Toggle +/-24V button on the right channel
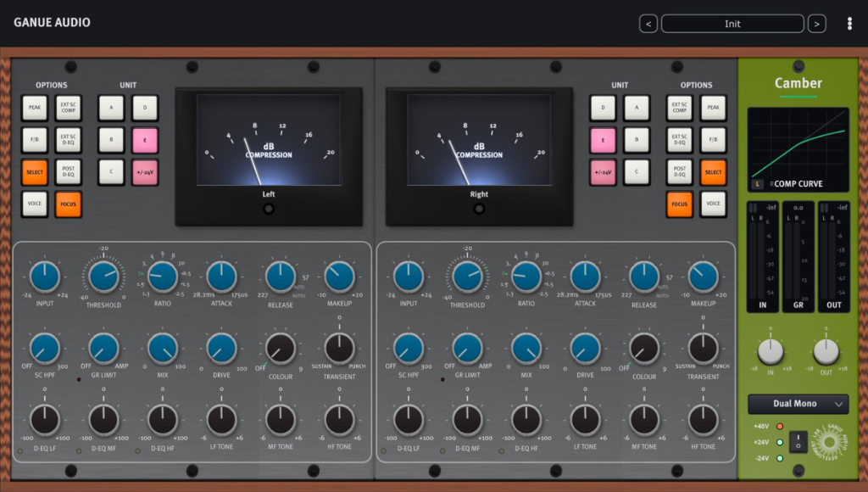This screenshot has height=492, width=868. (x=603, y=172)
